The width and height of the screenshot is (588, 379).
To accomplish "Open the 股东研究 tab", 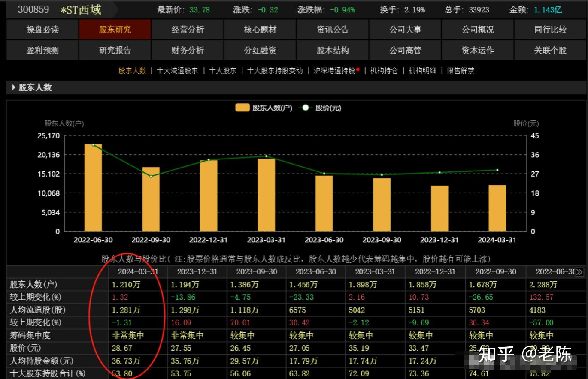I will (x=115, y=30).
